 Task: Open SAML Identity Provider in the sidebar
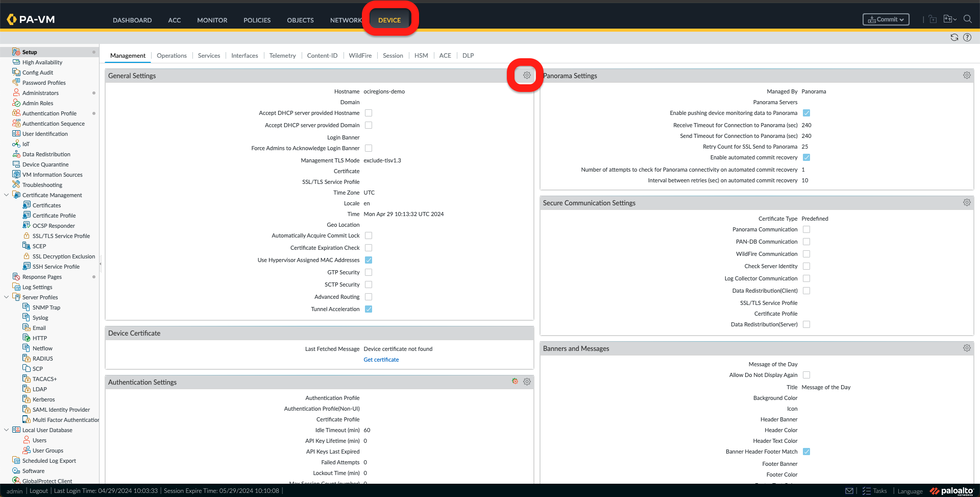(61, 409)
